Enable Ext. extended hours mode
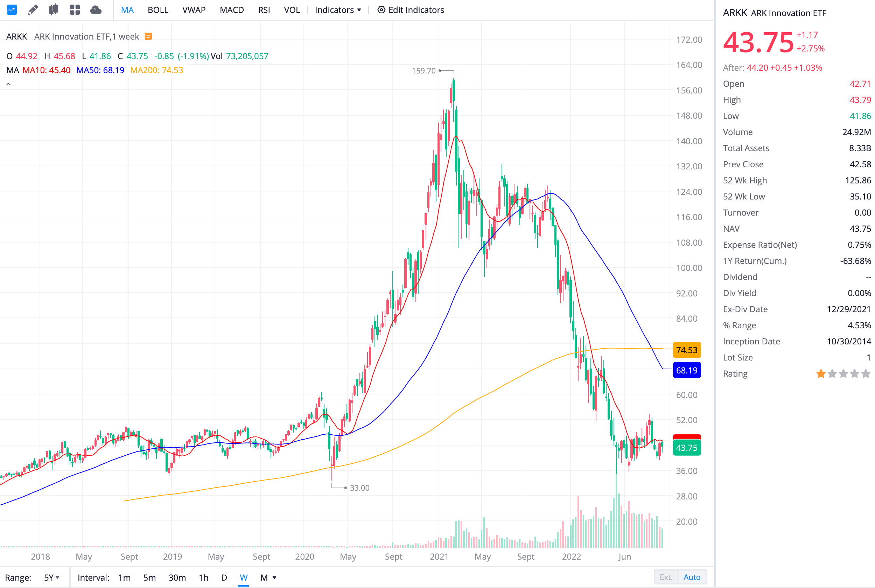The width and height of the screenshot is (875, 588). pos(666,577)
